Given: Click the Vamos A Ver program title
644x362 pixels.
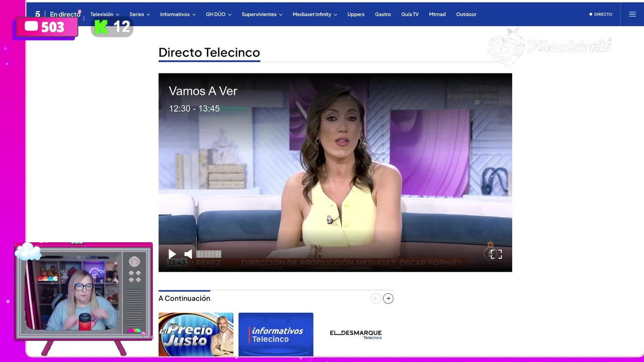Looking at the screenshot, I should point(203,91).
